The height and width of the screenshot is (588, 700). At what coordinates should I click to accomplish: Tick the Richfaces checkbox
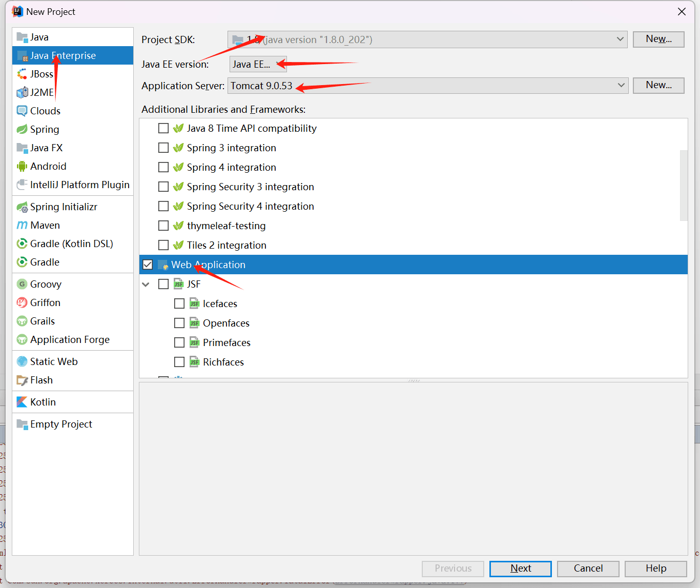click(x=179, y=362)
